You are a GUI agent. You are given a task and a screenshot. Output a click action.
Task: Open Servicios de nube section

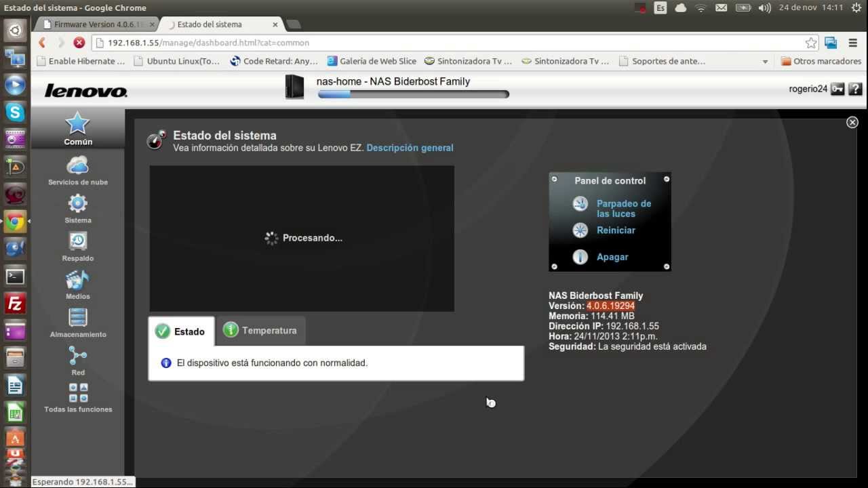click(77, 170)
